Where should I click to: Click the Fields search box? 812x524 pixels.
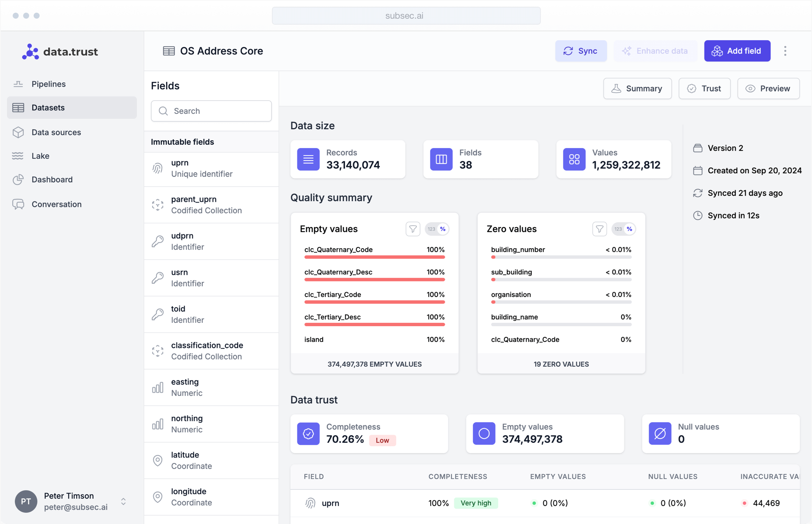point(211,111)
